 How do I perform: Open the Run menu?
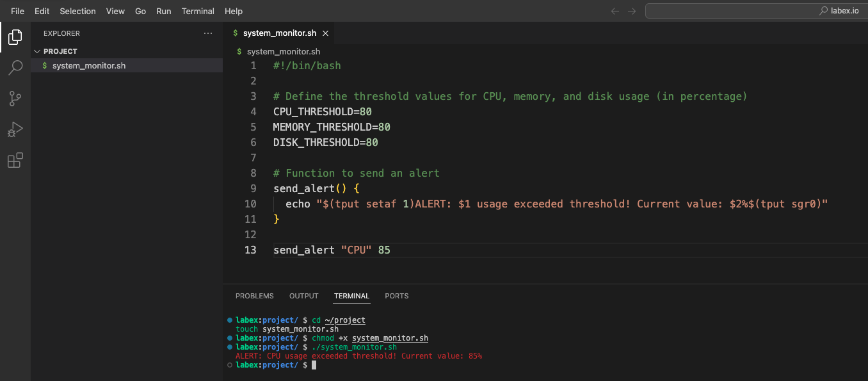point(163,11)
